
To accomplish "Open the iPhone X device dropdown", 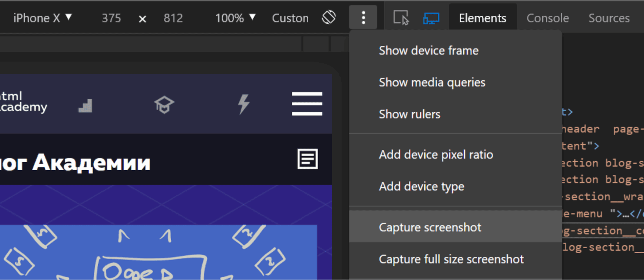I will click(42, 18).
